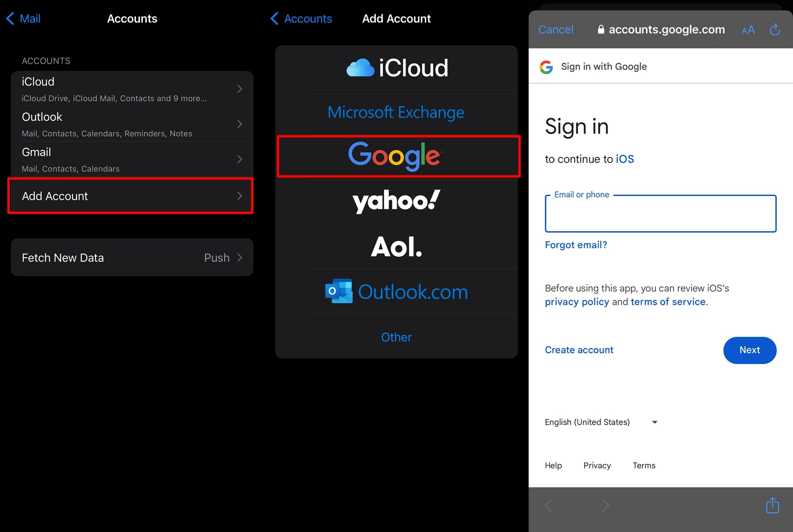Open text size options via AA icon
Screen dimensions: 793x532
click(748, 29)
